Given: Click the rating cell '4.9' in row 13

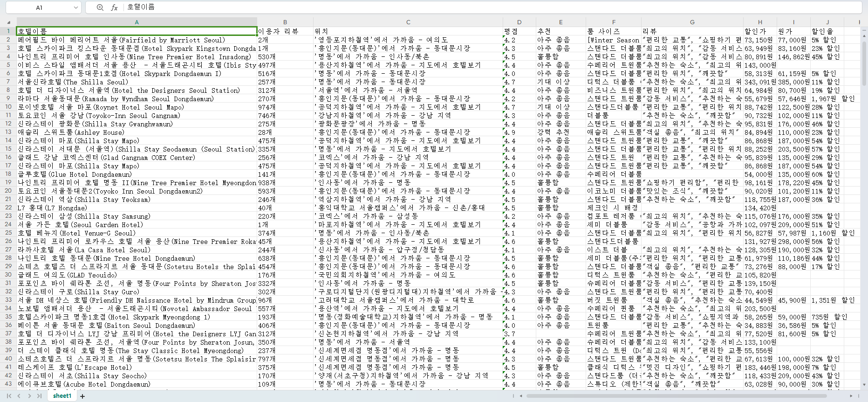Looking at the screenshot, I should [519, 132].
